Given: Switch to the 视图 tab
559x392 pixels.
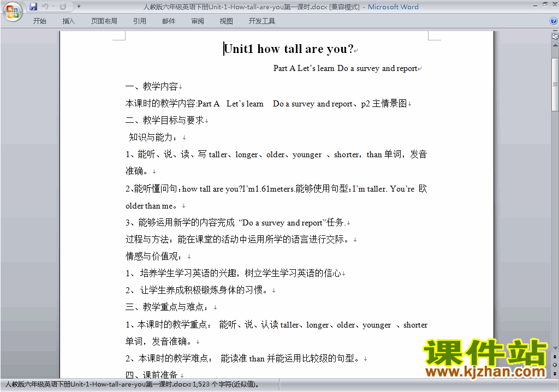Looking at the screenshot, I should point(227,21).
